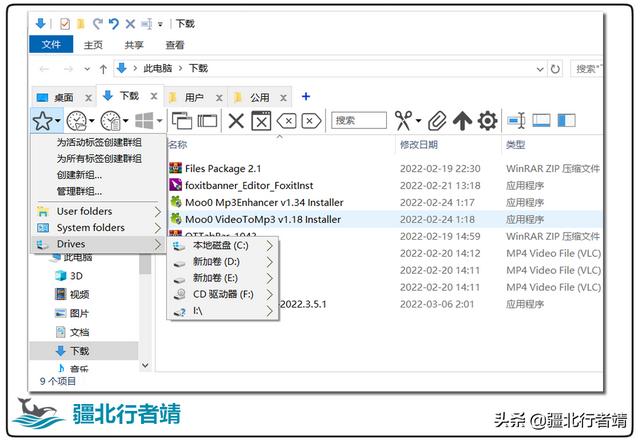Image resolution: width=640 pixels, height=441 pixels.
Task: Click the split side pane toolbar icon
Action: 567,120
